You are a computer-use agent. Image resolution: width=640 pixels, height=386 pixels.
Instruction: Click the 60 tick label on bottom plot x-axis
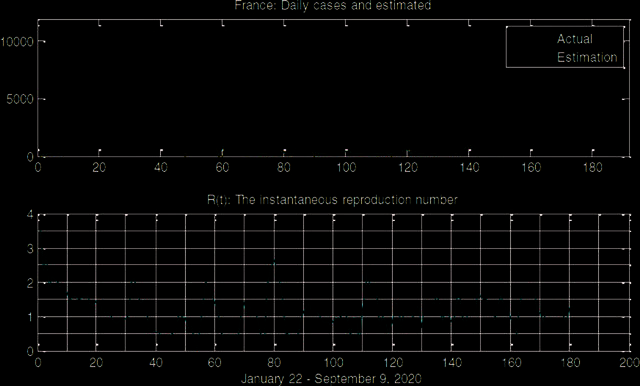point(215,362)
